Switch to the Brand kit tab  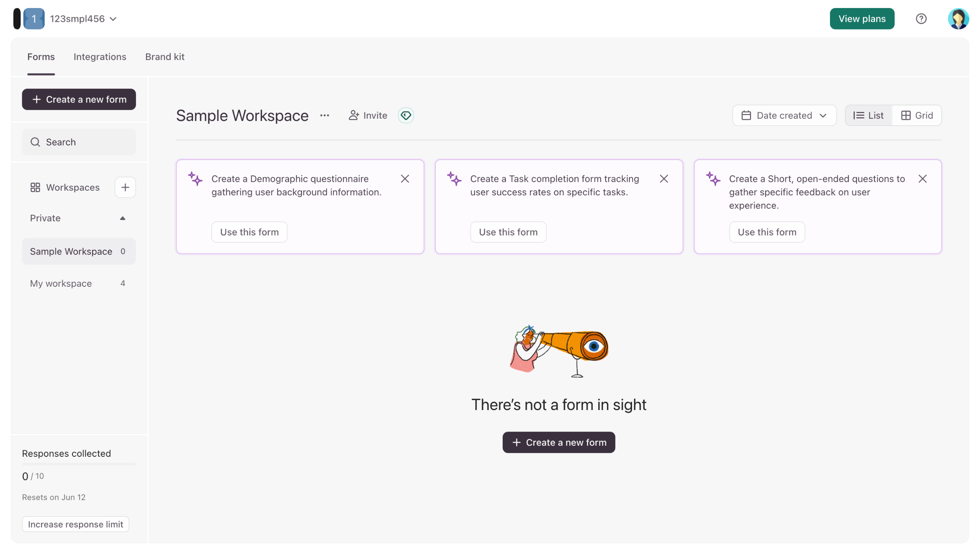(x=165, y=57)
